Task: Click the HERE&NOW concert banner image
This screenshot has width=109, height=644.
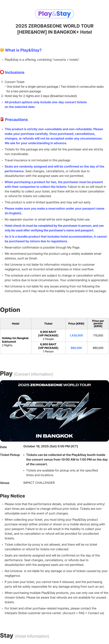Action: 54,411
